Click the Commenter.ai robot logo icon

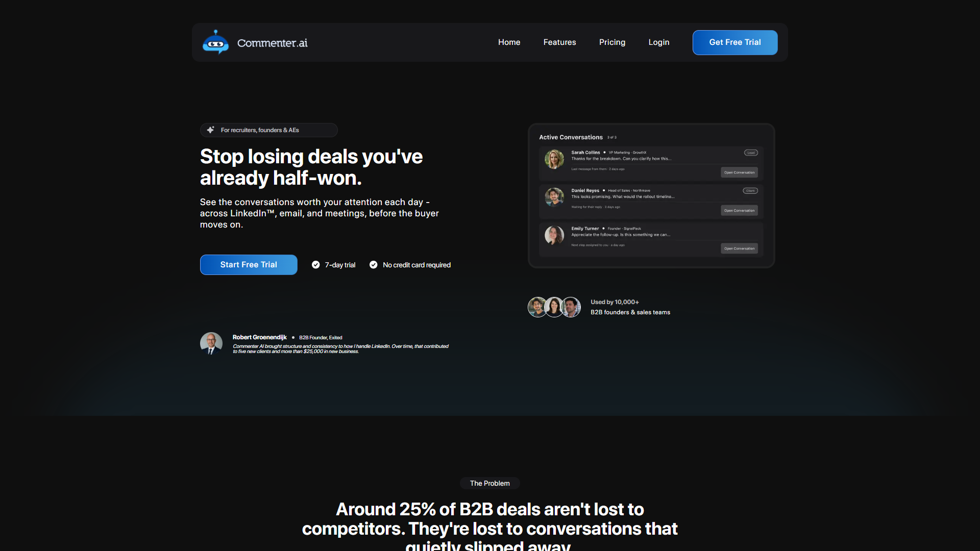(x=215, y=42)
